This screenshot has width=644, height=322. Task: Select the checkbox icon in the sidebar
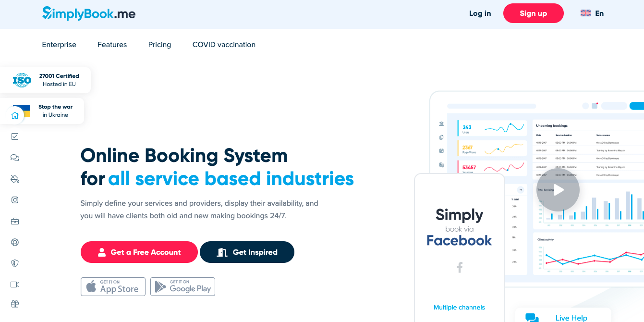click(x=15, y=136)
